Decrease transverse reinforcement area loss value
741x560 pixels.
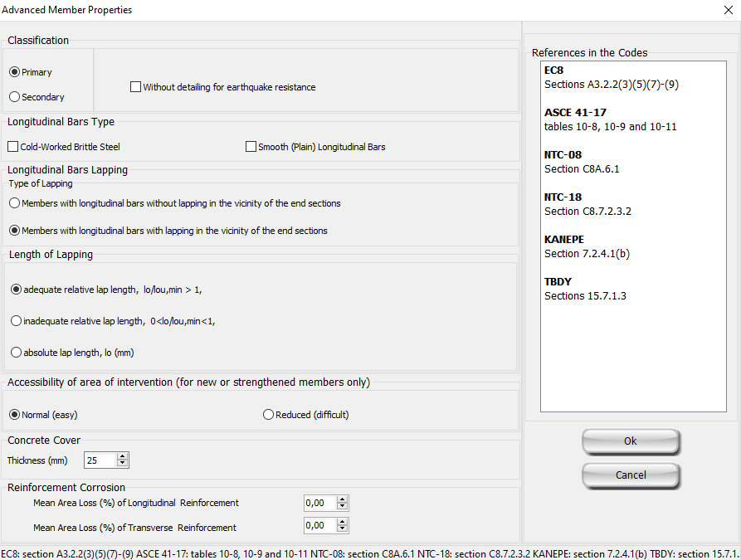[343, 530]
